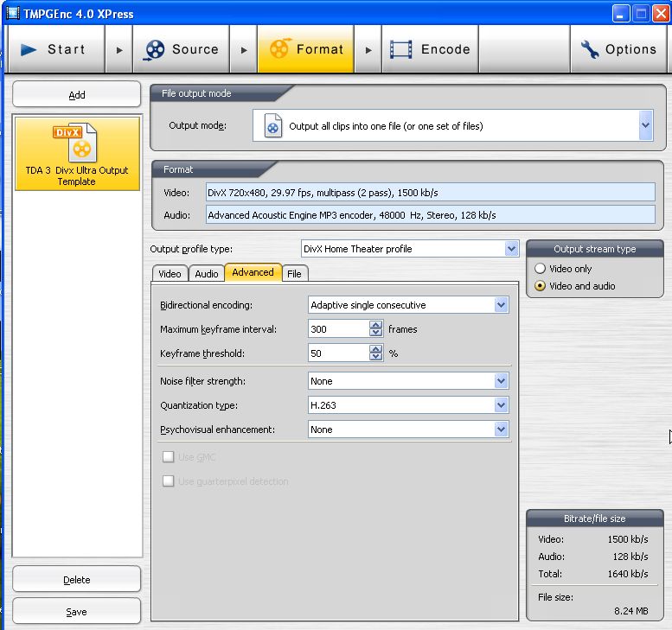The width and height of the screenshot is (672, 630).
Task: Click the '8.24 MB' file size value
Action: coord(630,611)
